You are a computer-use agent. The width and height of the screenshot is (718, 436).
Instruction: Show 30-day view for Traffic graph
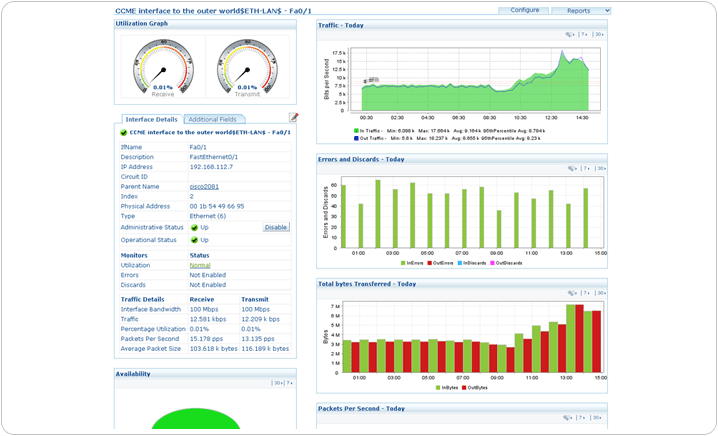tap(599, 34)
